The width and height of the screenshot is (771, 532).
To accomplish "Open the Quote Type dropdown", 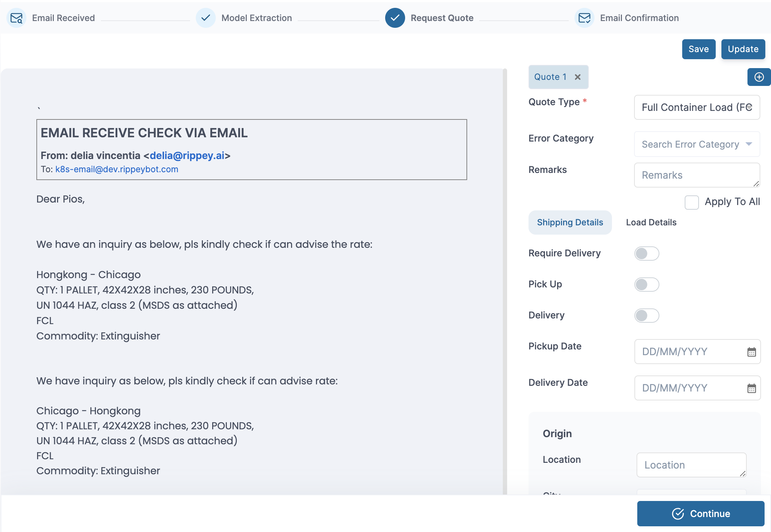I will (696, 107).
